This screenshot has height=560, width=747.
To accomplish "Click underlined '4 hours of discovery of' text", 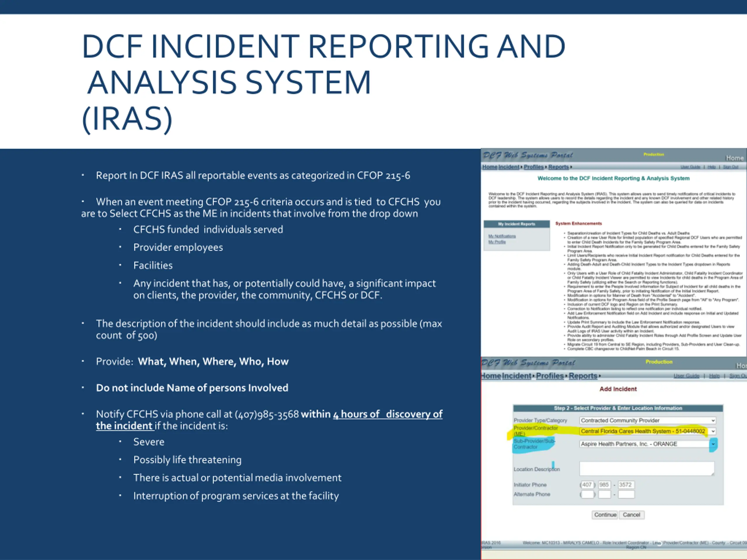I will click(388, 414).
